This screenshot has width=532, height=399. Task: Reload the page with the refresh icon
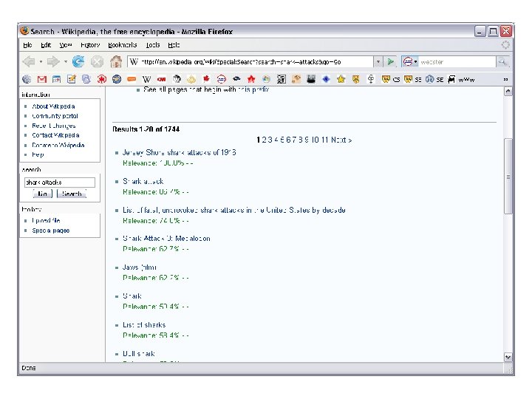[x=78, y=61]
